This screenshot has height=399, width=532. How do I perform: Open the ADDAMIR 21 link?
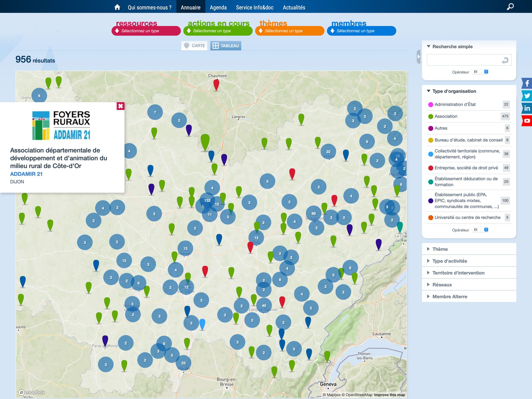[26, 174]
